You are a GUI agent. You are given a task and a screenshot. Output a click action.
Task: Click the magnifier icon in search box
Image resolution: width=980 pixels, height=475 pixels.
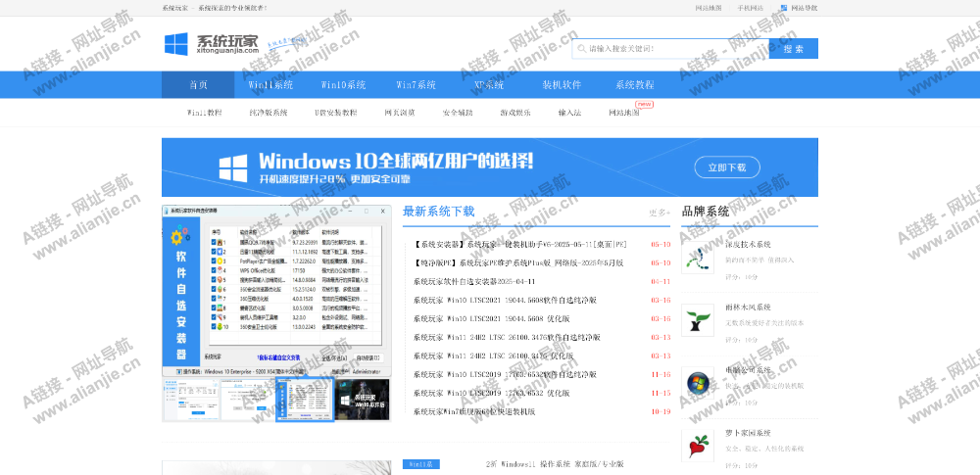(x=582, y=49)
